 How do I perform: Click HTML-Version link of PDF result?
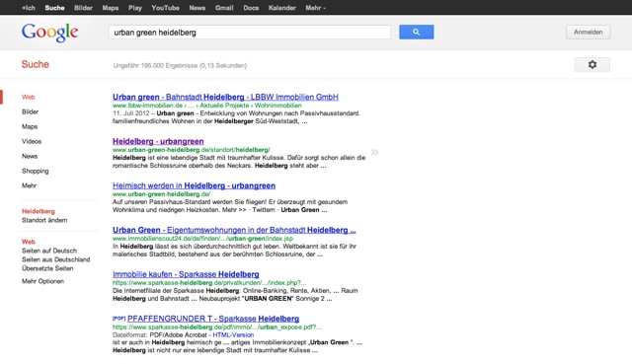(x=233, y=334)
